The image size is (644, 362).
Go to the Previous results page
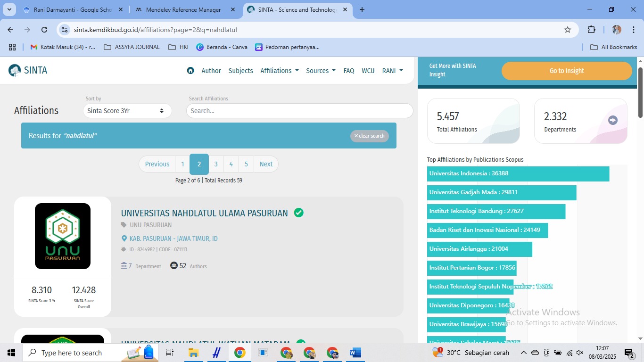(157, 164)
